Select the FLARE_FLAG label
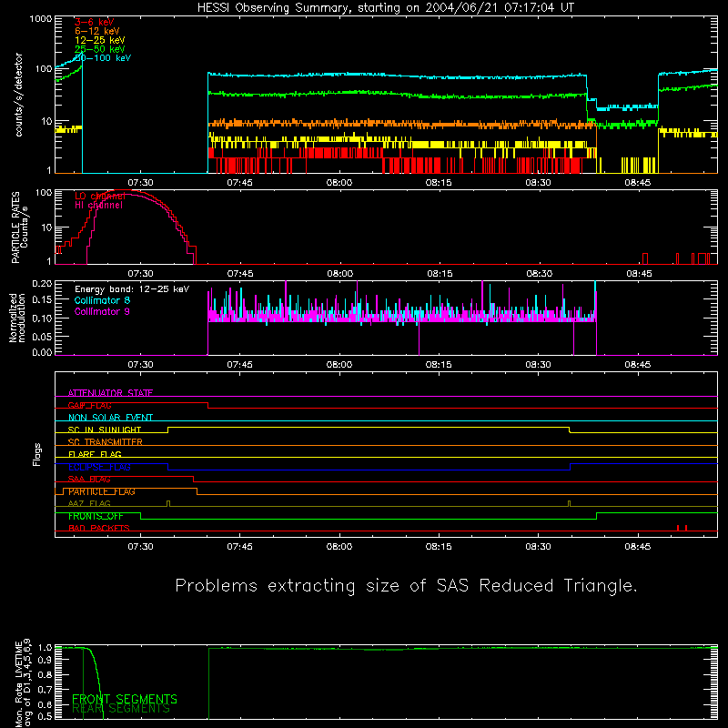728x728 pixels. (95, 454)
